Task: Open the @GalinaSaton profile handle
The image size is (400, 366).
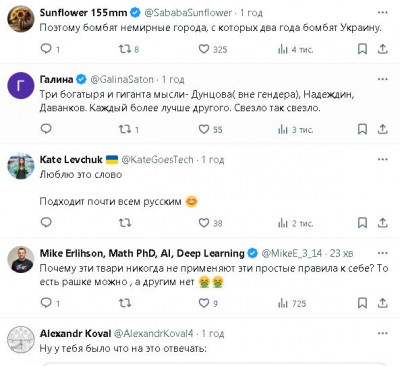Action: point(122,79)
